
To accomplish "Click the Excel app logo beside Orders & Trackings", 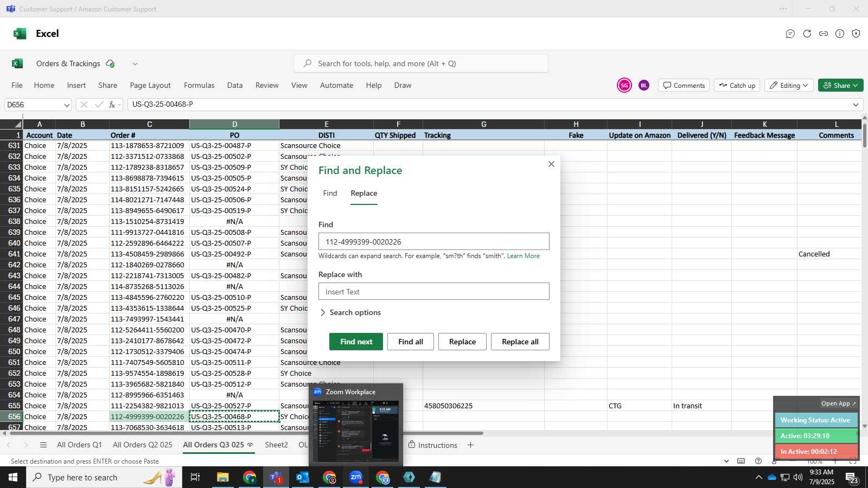I will point(17,63).
